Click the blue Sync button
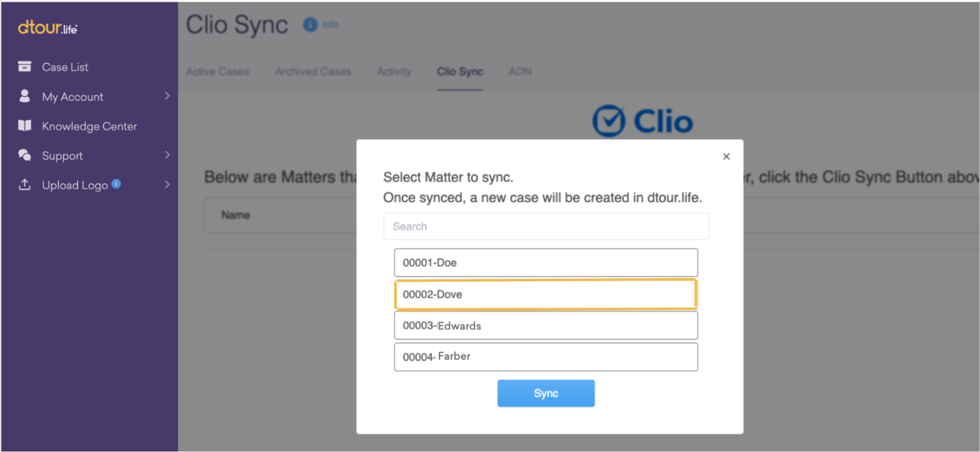 [x=546, y=393]
